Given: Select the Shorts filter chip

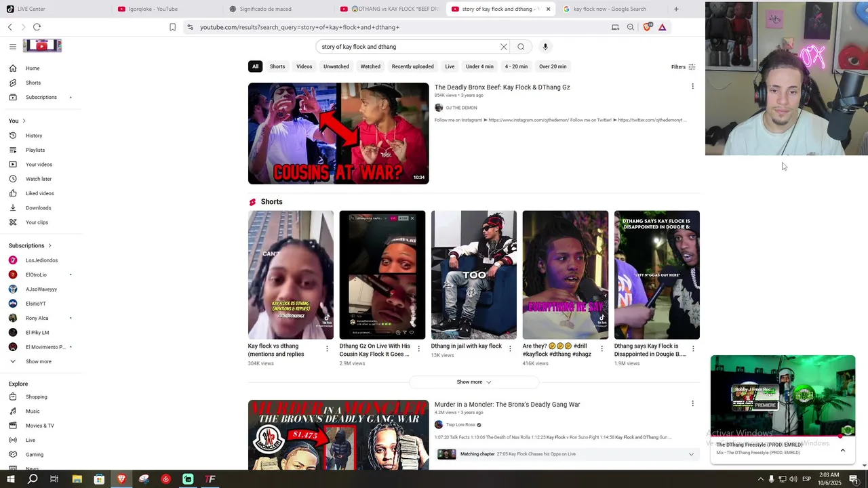Looking at the screenshot, I should (277, 66).
